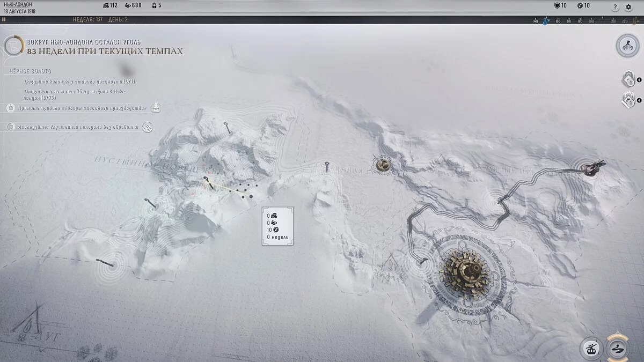Select the map pin in the center of the map
Screen dimensions: 644x362
tap(327, 167)
